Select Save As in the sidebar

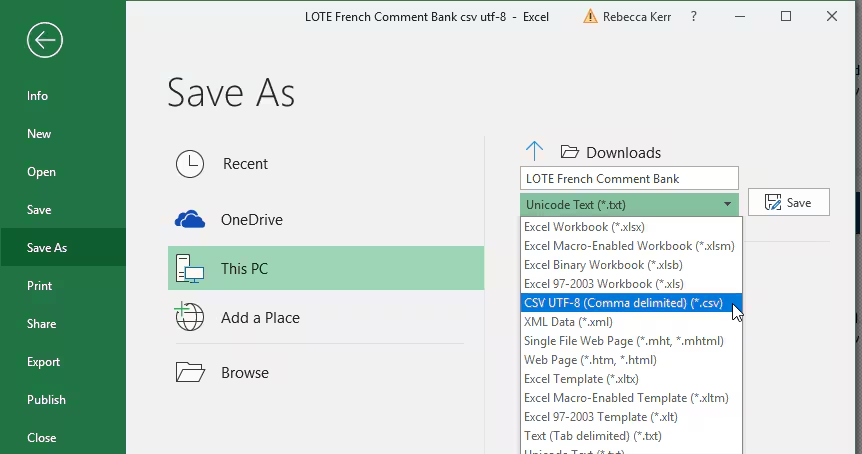click(x=63, y=247)
